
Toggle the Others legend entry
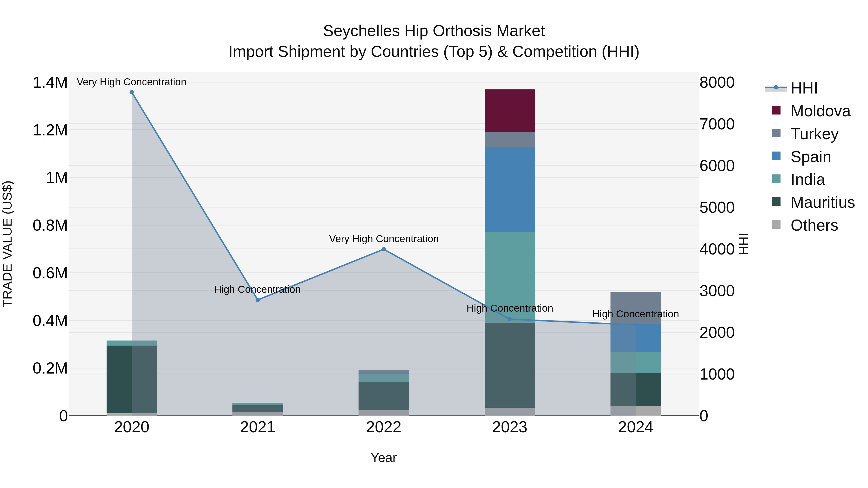click(805, 225)
